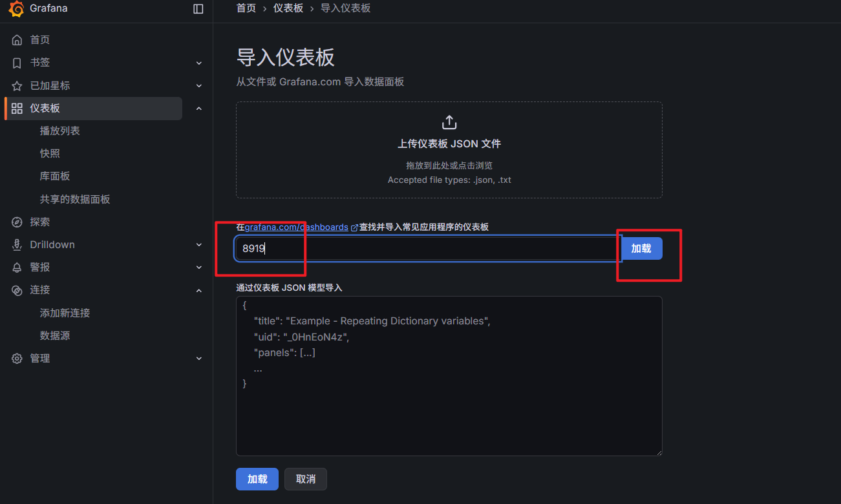Click the Grafana logo icon
Screen dimensions: 841x504
16,9
